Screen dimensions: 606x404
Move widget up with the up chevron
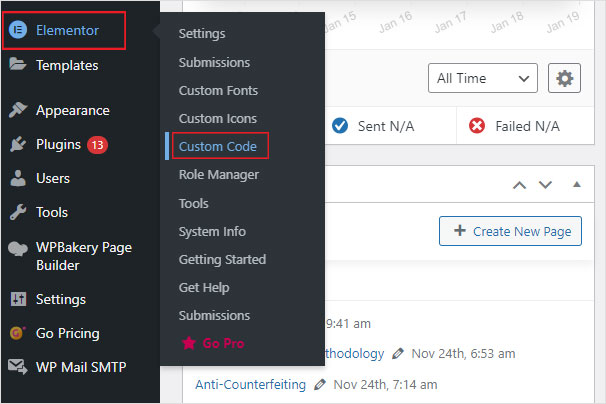tap(519, 185)
